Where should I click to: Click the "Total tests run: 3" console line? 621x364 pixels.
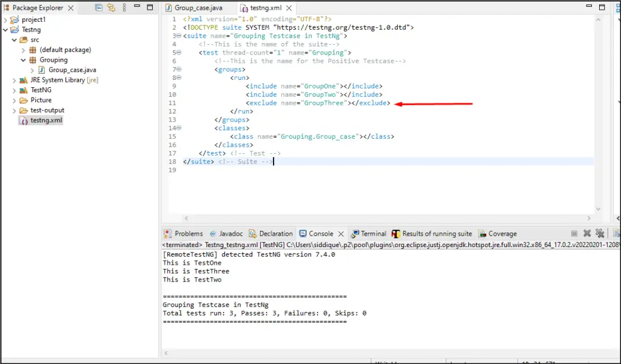point(264,313)
